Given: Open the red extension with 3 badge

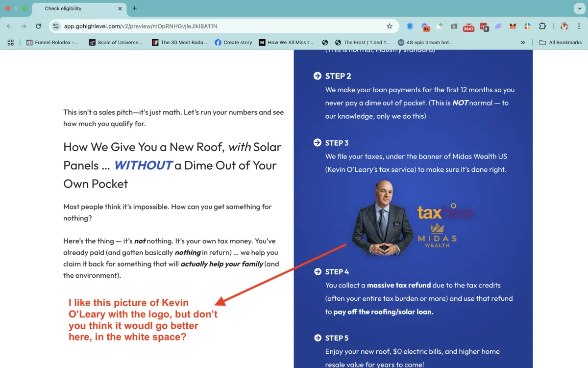Looking at the screenshot, I should coord(484,26).
